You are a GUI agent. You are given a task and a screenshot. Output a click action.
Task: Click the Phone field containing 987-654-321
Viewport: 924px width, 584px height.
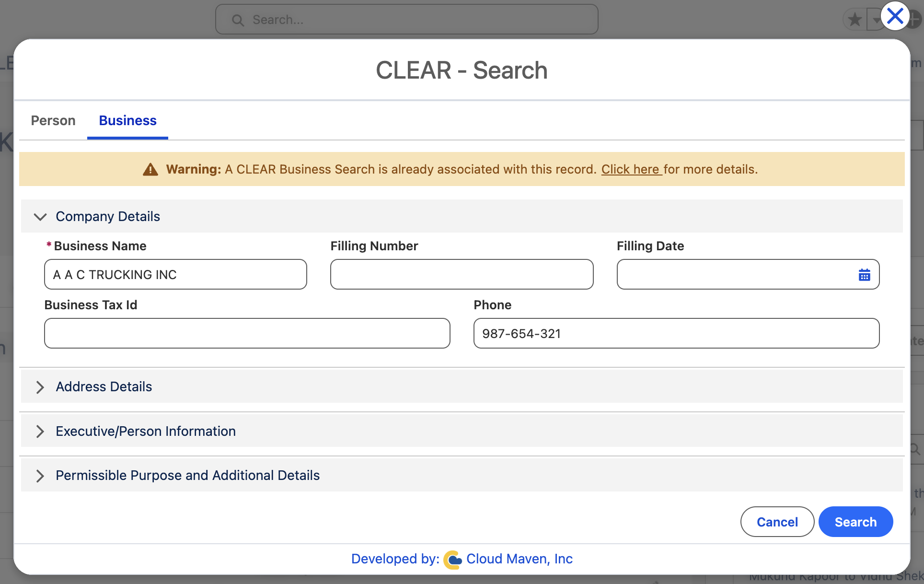coord(677,333)
